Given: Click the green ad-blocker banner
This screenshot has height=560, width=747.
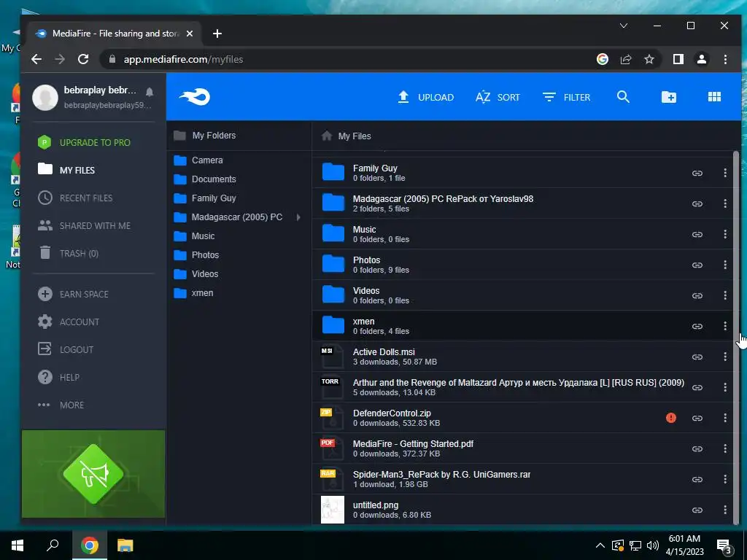Looking at the screenshot, I should click(x=93, y=474).
